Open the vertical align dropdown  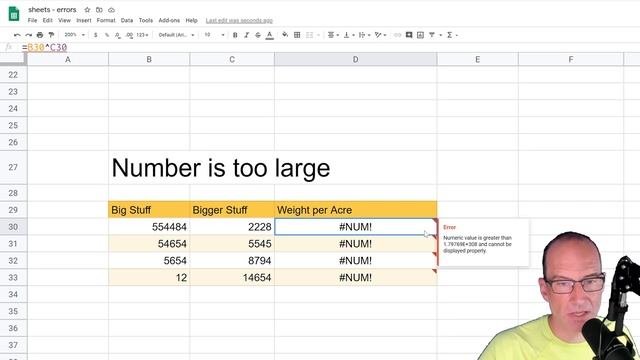[349, 35]
